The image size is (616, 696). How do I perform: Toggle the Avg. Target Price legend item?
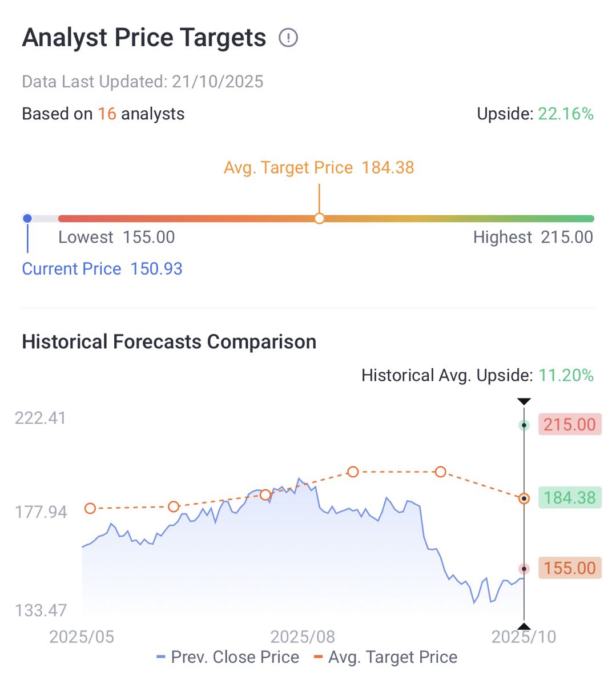386,657
